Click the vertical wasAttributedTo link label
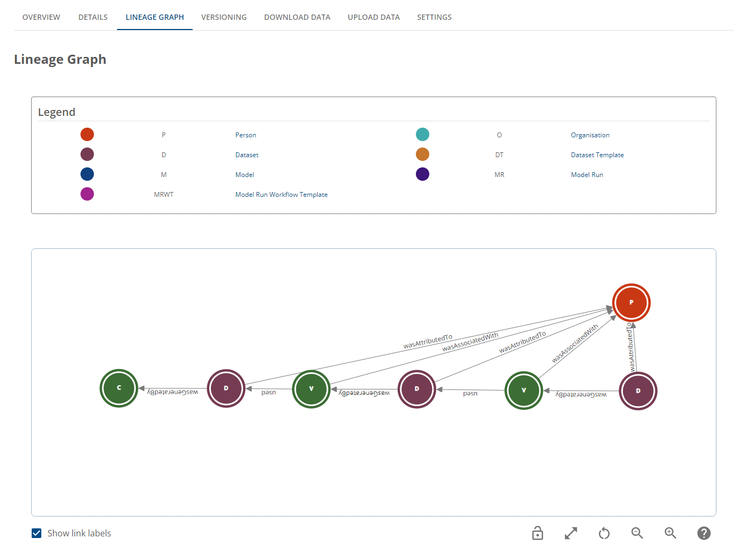Image resolution: width=740 pixels, height=560 pixels. coord(631,348)
